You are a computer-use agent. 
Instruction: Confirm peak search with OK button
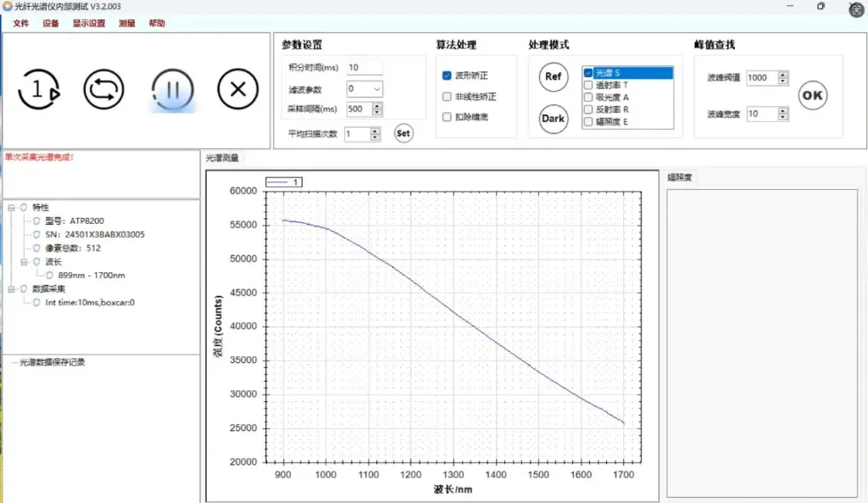point(812,95)
